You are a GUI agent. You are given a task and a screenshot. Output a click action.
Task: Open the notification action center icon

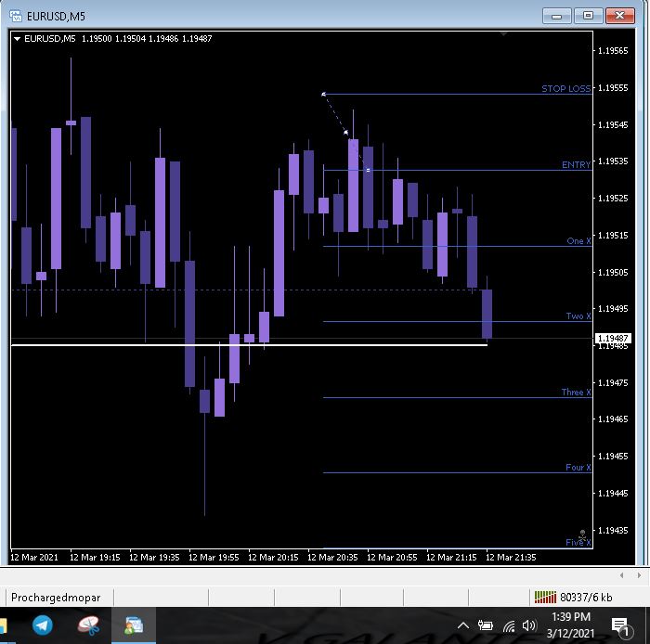[620, 626]
